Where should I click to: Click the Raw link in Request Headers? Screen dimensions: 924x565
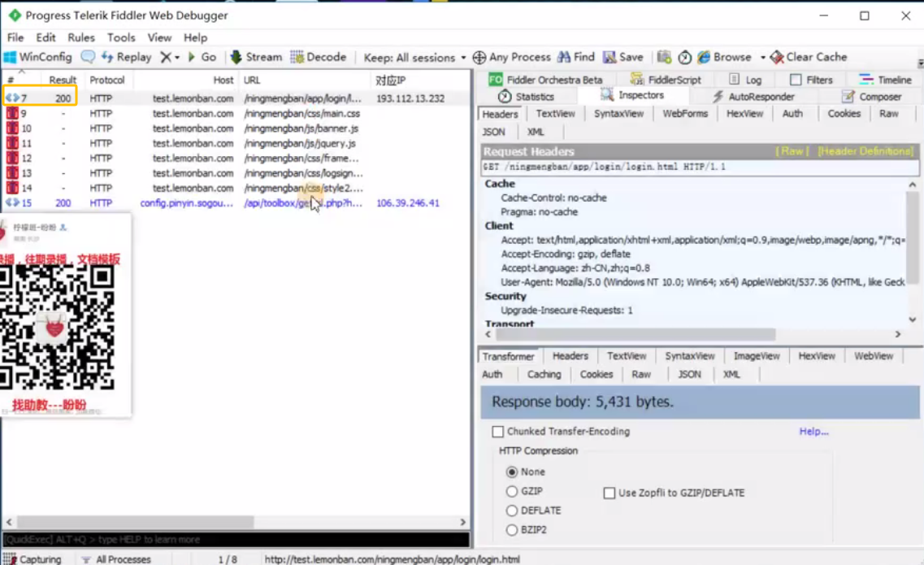[x=792, y=151]
